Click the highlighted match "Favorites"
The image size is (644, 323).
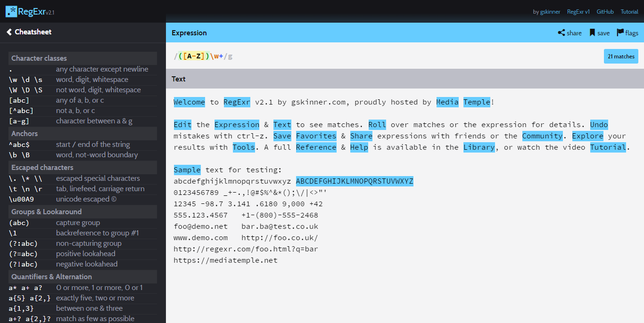[x=316, y=136]
